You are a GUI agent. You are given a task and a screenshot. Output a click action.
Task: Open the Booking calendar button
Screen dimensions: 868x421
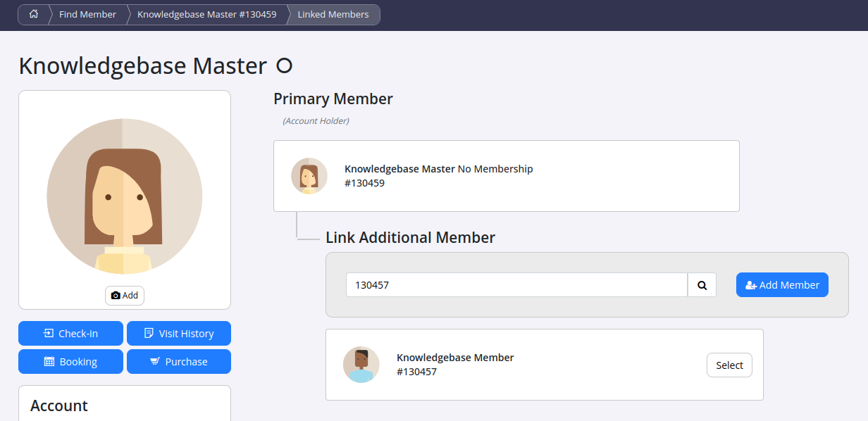(70, 362)
